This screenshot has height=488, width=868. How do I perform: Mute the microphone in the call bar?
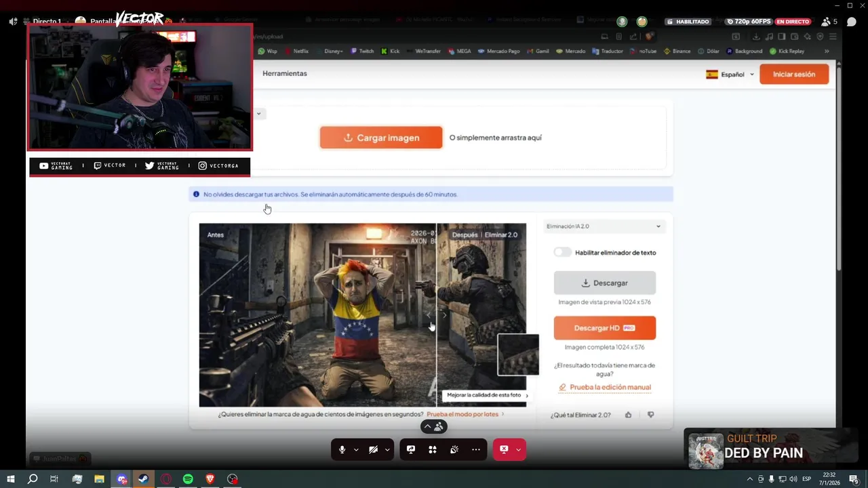tap(342, 449)
